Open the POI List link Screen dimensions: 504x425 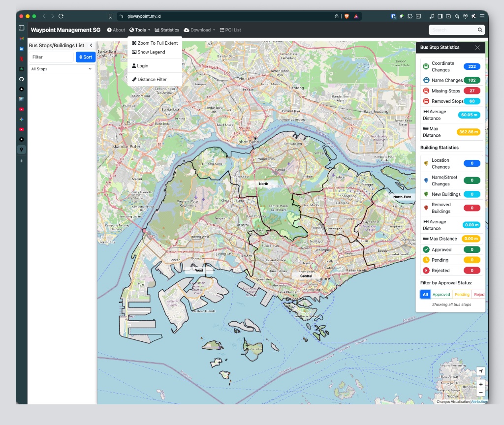click(x=230, y=30)
